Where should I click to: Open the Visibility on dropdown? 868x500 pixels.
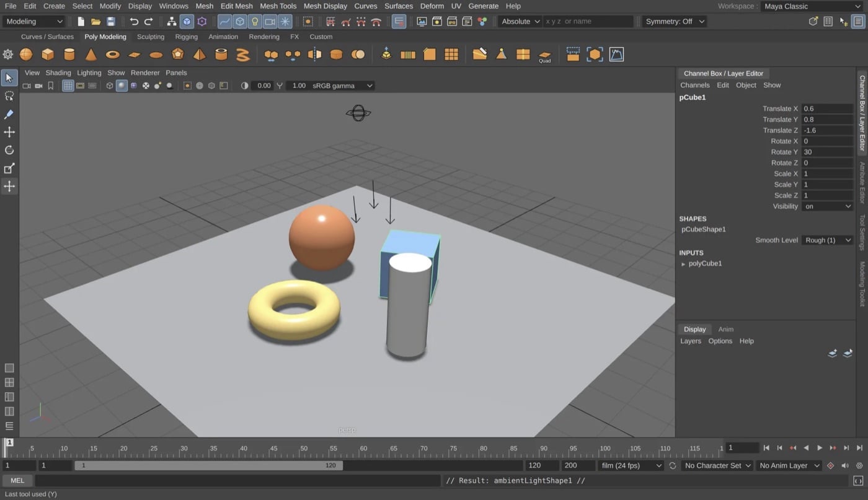(828, 206)
